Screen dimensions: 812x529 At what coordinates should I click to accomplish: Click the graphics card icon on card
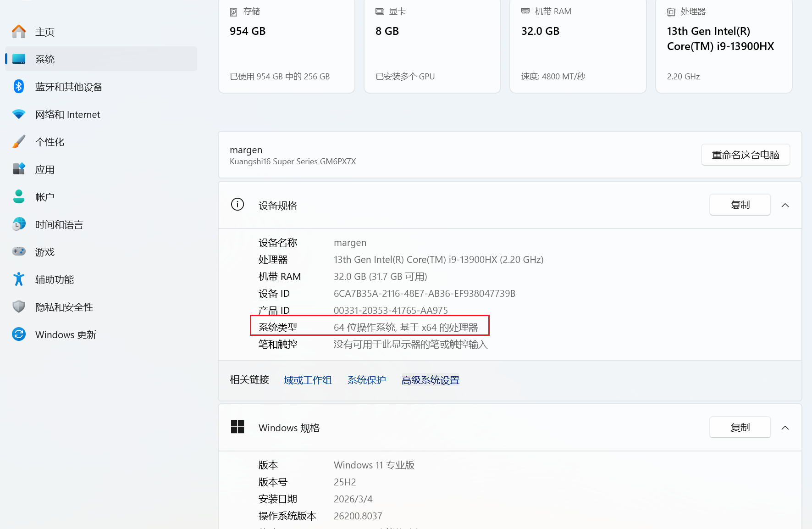[380, 11]
